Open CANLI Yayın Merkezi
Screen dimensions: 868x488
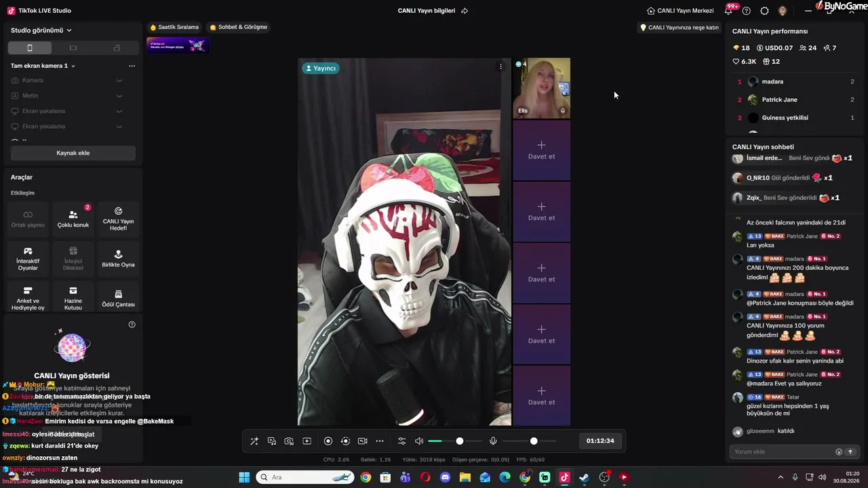click(680, 11)
